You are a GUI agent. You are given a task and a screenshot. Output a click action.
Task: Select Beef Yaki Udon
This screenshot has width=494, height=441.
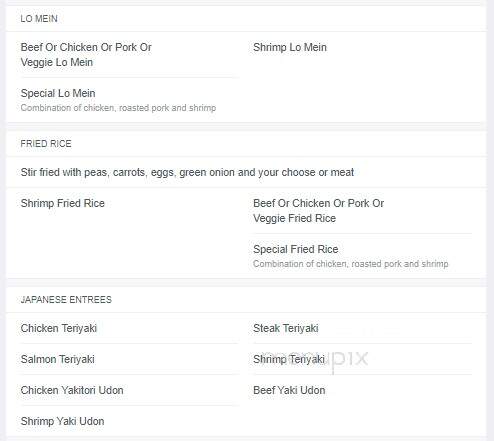pyautogui.click(x=289, y=390)
